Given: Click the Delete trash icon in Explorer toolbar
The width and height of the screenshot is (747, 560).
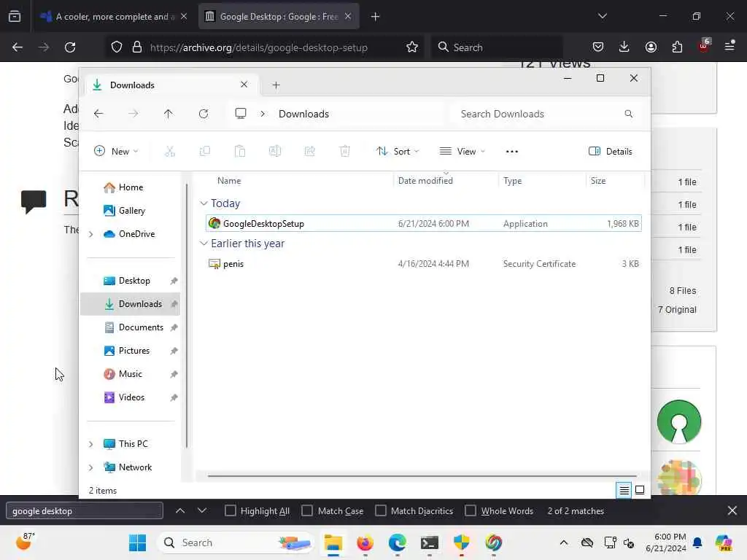Looking at the screenshot, I should click(x=345, y=152).
